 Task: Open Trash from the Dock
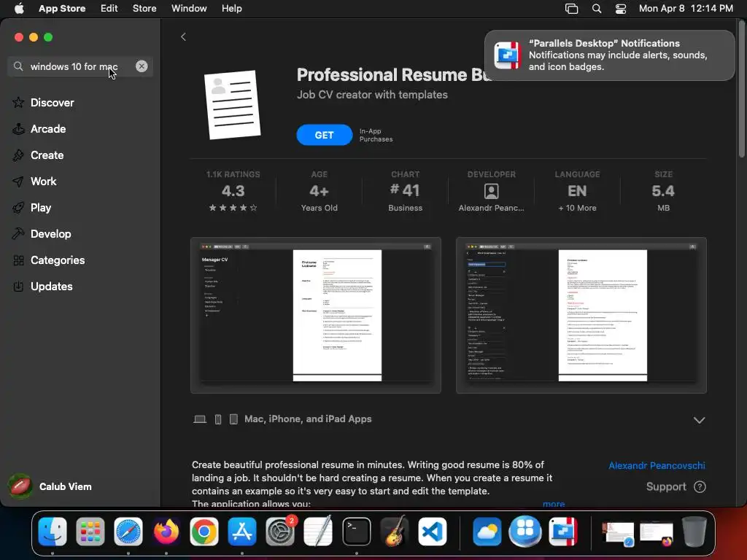pos(694,531)
